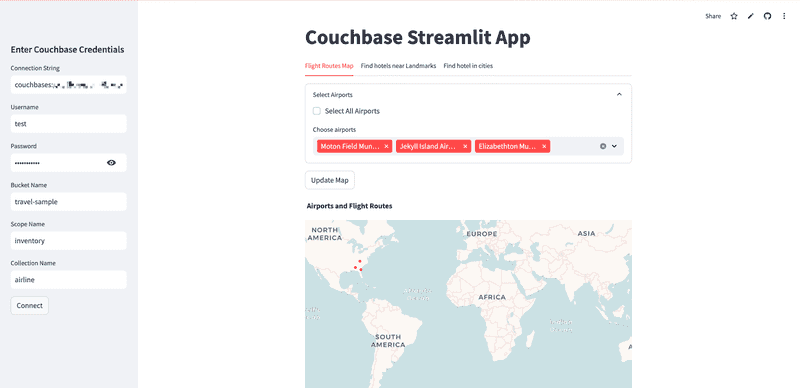
Task: Select the Flight Routes Map tab
Action: pos(329,66)
